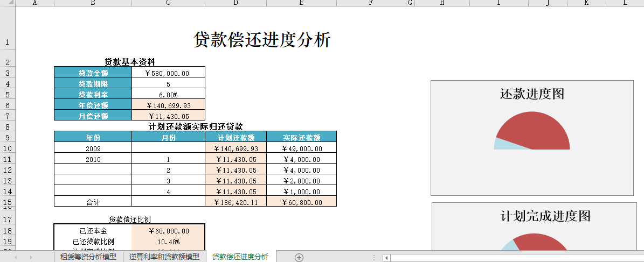
Task: Select the 还款进度图 chart title
Action: (531, 94)
